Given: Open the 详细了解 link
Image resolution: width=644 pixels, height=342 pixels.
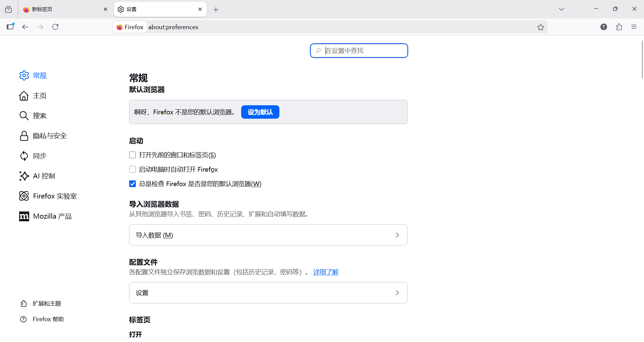Looking at the screenshot, I should [326, 272].
